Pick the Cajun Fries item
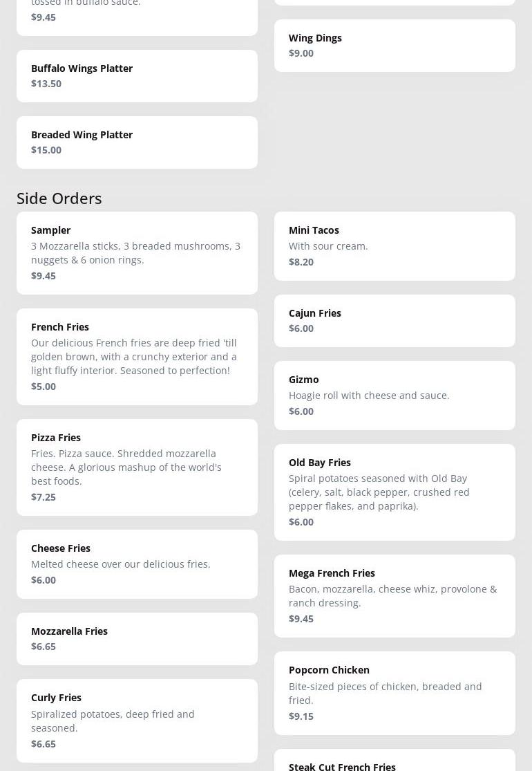Screen dimensions: 532x771 pos(395,321)
